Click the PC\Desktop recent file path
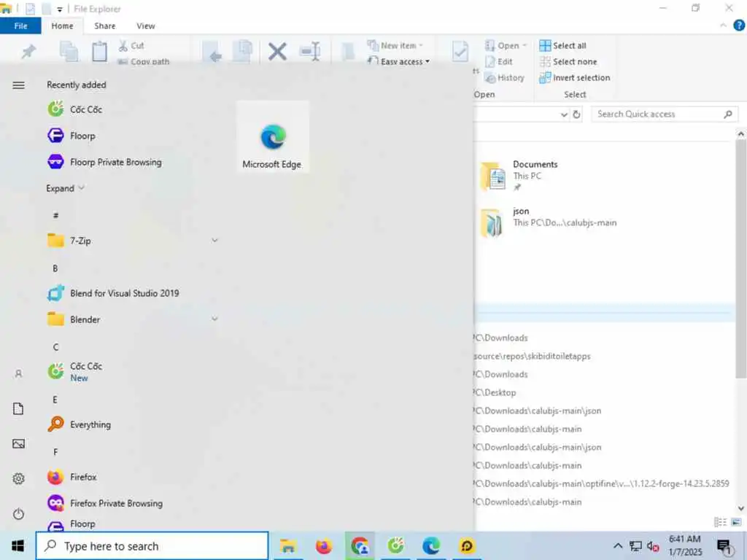This screenshot has height=560, width=747. click(x=495, y=392)
